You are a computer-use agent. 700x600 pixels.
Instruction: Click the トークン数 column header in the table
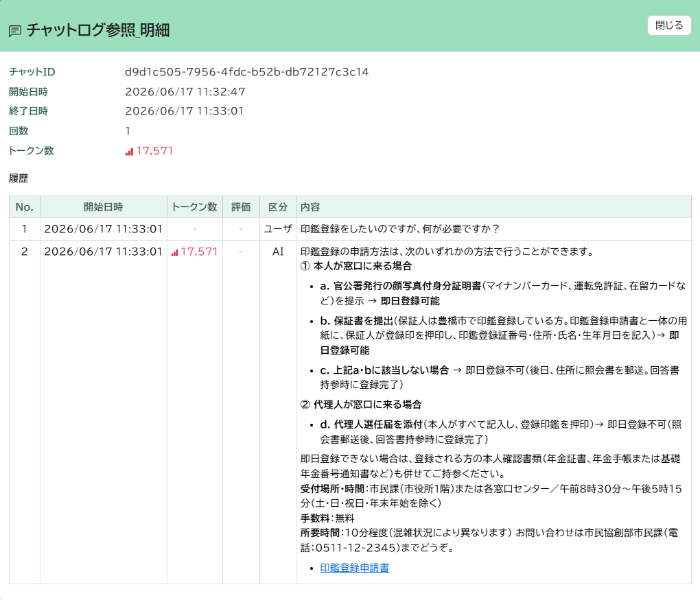pos(195,207)
